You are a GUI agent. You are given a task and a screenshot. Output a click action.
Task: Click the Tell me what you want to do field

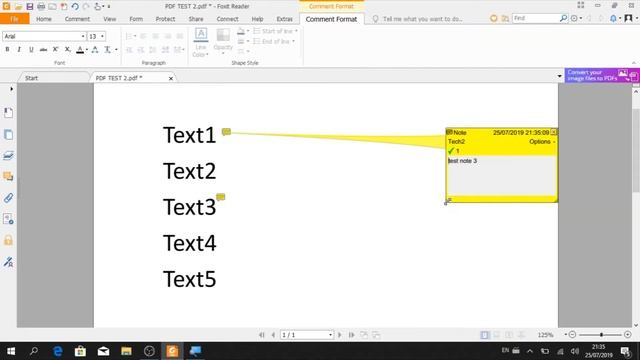coord(422,19)
